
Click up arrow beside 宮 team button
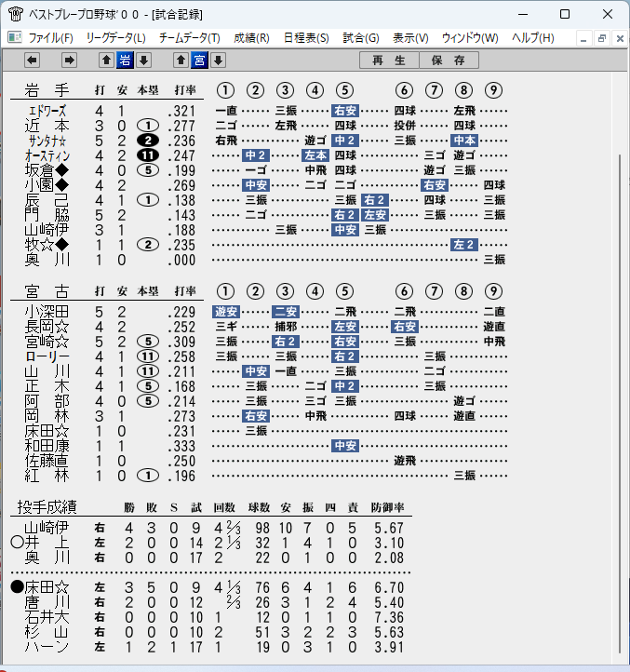click(181, 60)
